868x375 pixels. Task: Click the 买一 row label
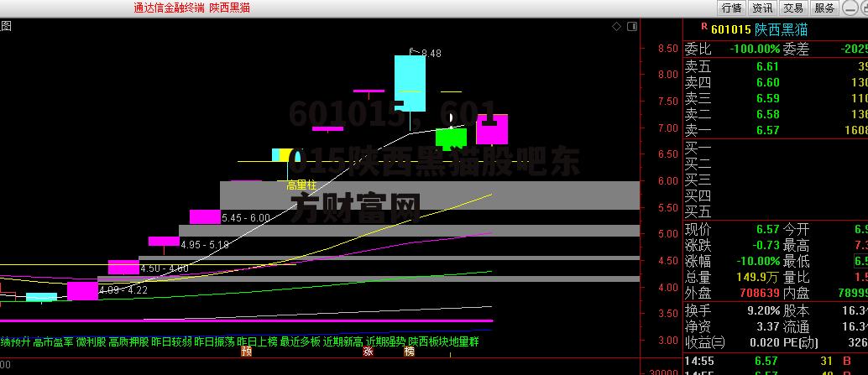coord(698,148)
